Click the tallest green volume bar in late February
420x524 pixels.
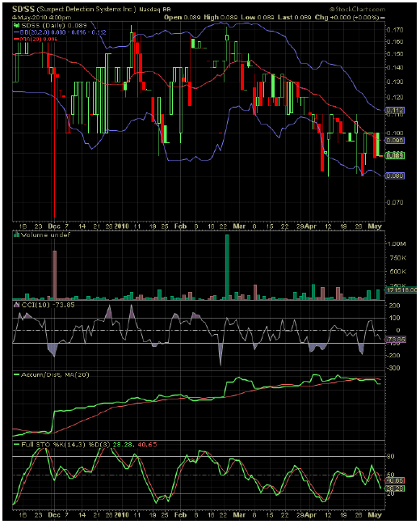tap(227, 267)
